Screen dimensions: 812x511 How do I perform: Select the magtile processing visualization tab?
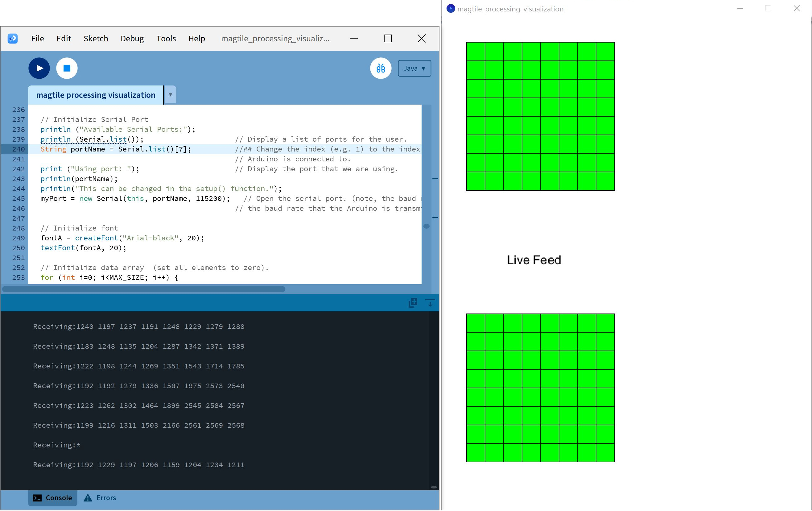tap(95, 95)
